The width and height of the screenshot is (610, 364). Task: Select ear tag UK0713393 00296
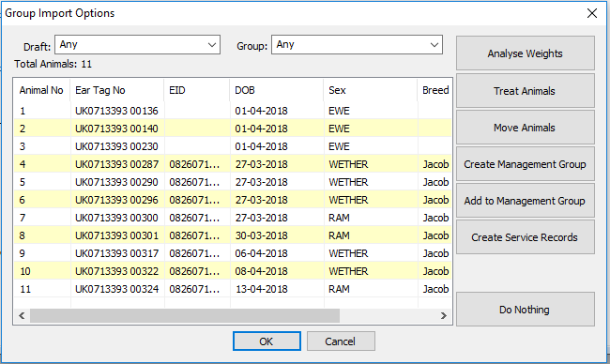click(x=116, y=200)
